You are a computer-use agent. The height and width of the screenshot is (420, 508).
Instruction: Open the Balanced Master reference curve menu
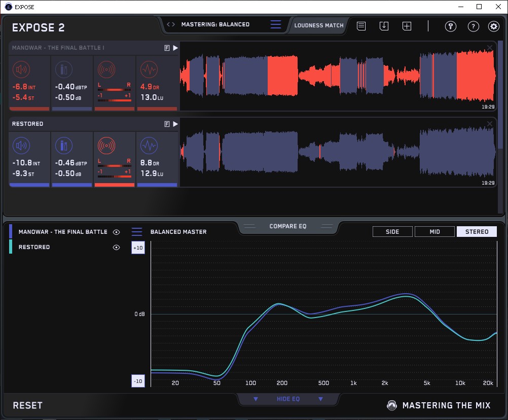coord(137,232)
